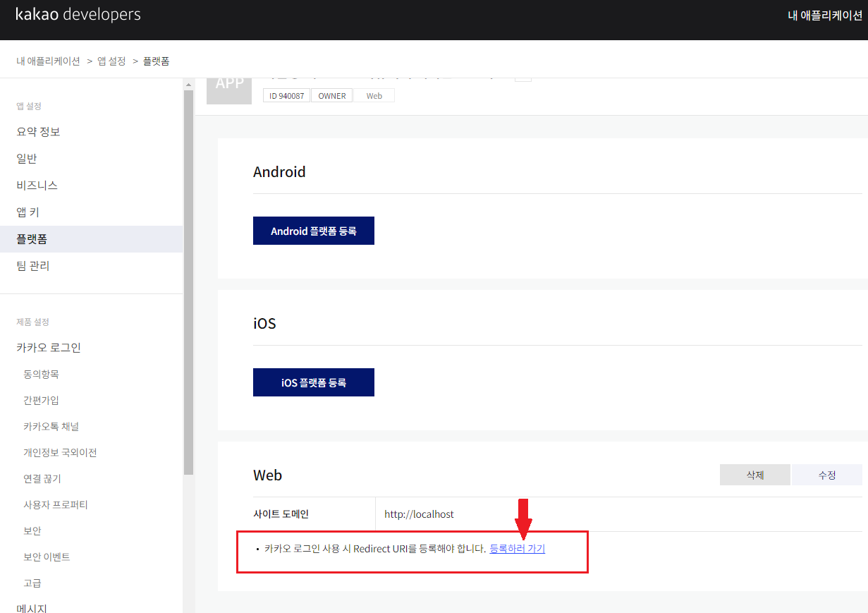Click the Web section heading

click(x=268, y=475)
